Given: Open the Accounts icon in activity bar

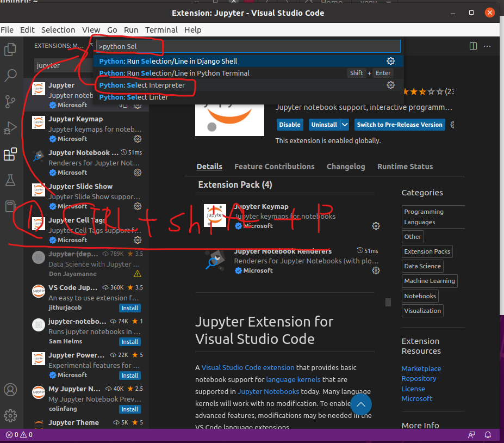Looking at the screenshot, I should (x=10, y=390).
